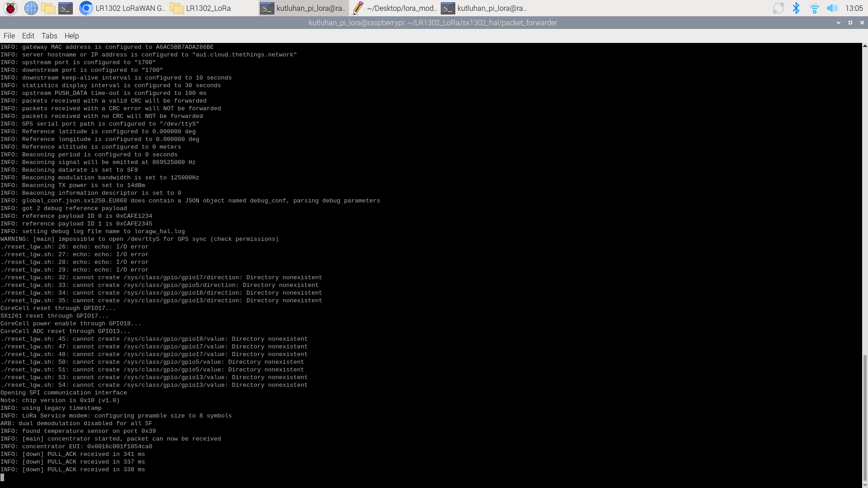The width and height of the screenshot is (868, 488).
Task: Open the Tabs menu
Action: [49, 36]
